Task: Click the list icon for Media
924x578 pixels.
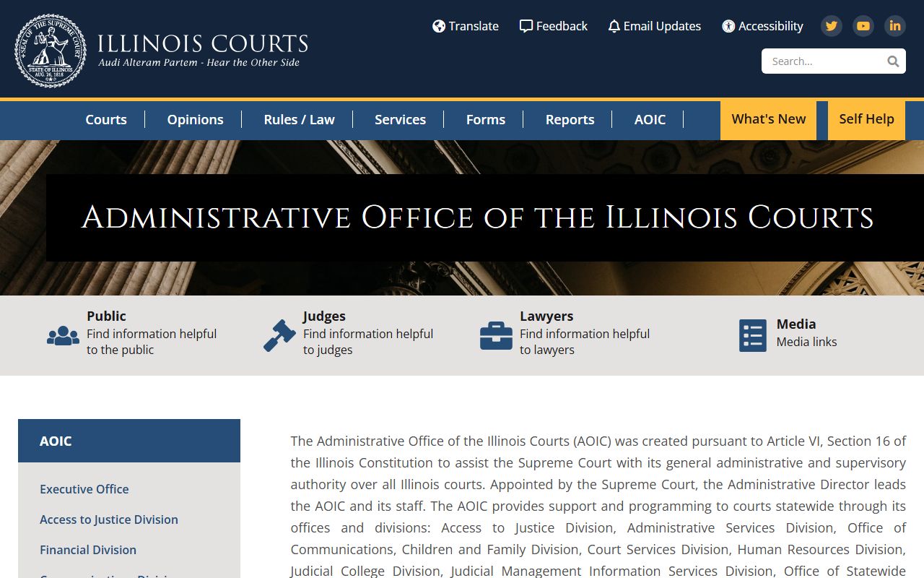Action: [x=753, y=336]
